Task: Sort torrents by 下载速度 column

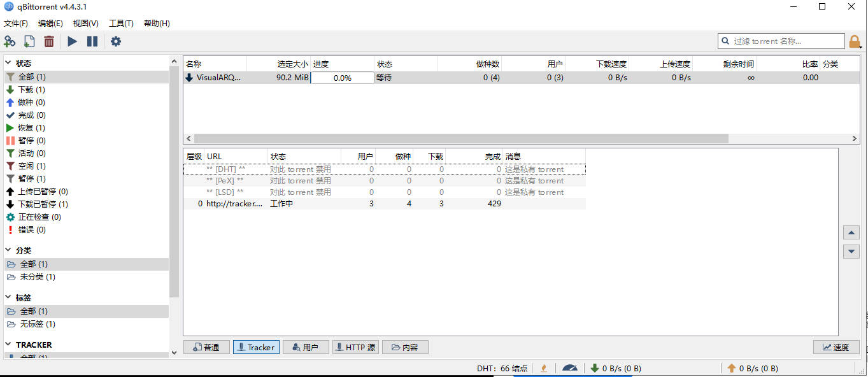Action: 597,64
